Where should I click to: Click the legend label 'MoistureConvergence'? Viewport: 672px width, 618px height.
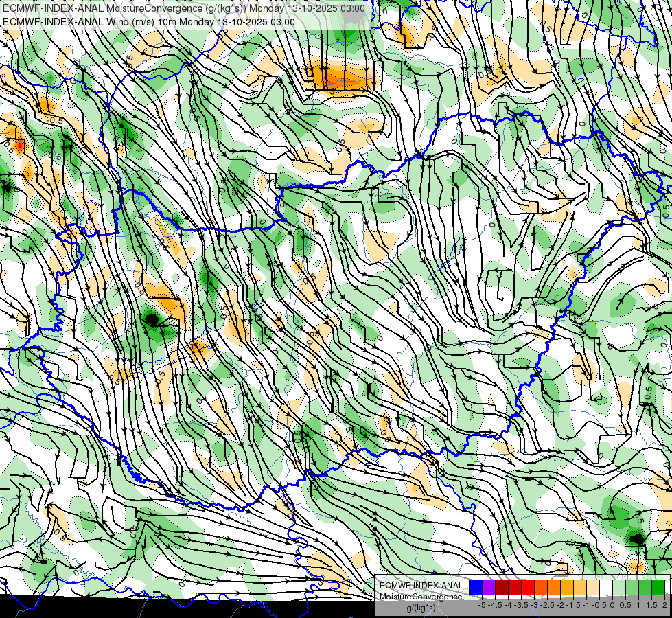(x=421, y=597)
